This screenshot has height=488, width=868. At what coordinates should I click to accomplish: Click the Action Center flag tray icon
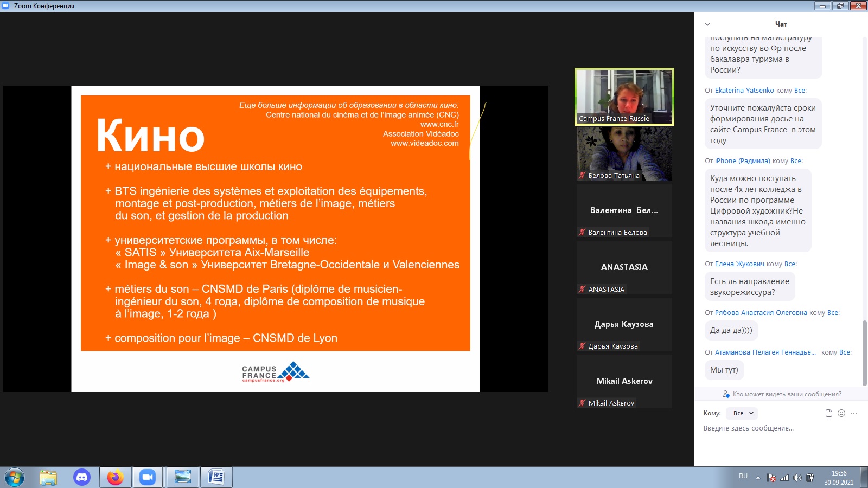click(771, 478)
